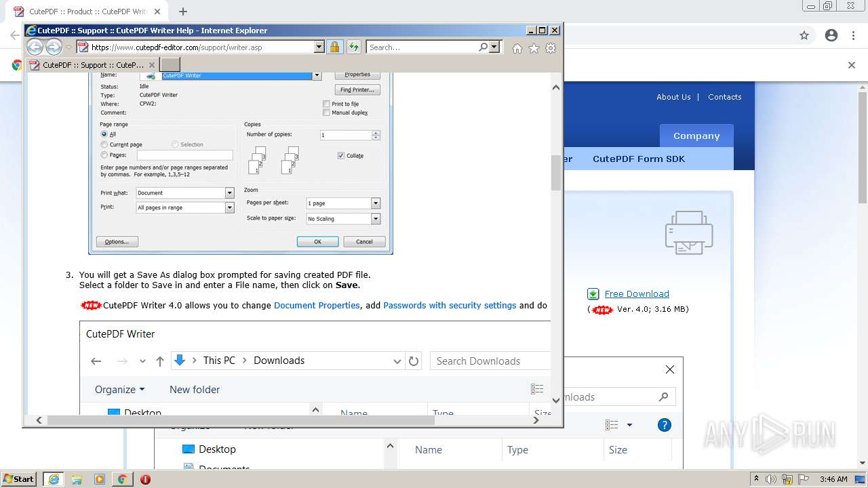Switch to CutePDF Support IE tab
Viewport: 868px width, 488px height.
point(92,65)
